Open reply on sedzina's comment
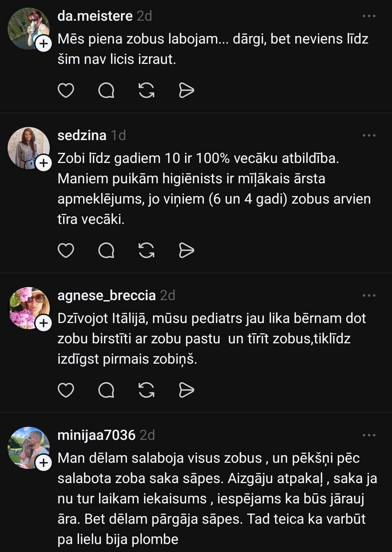392x552 pixels. (106, 250)
